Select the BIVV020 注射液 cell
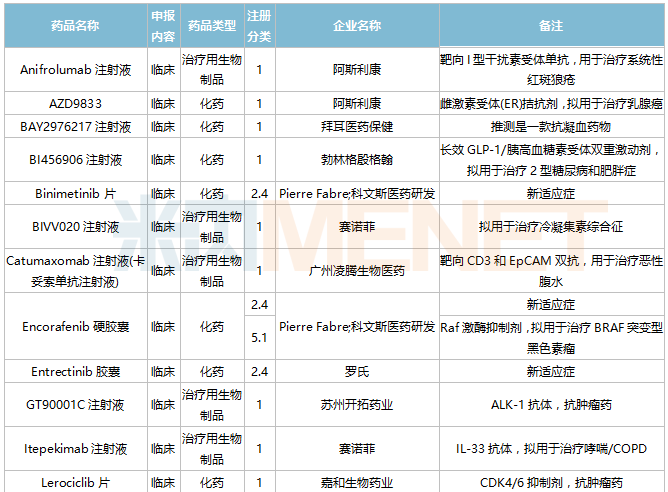Image resolution: width=668 pixels, height=492 pixels. tap(75, 227)
